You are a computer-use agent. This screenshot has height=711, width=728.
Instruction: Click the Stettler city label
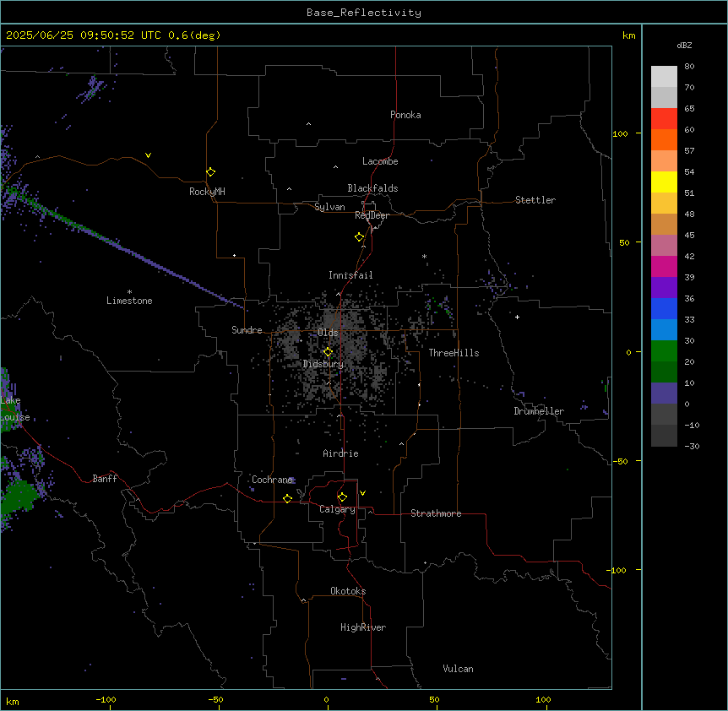535,200
